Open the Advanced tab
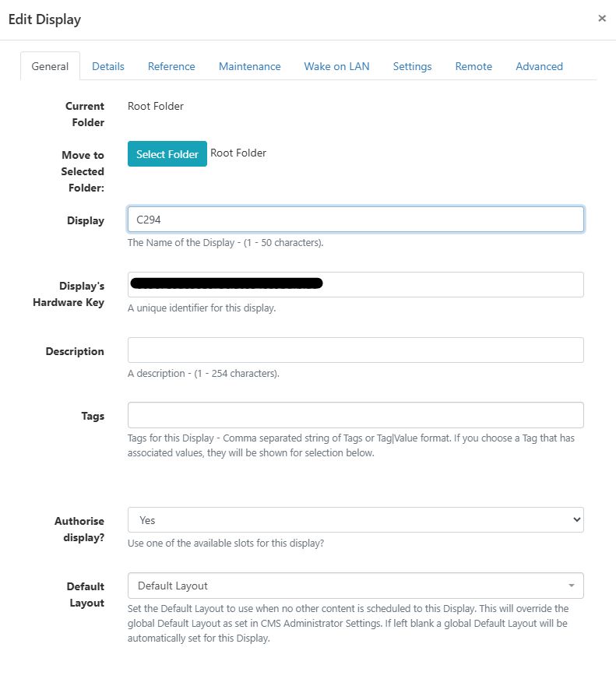 pos(539,67)
